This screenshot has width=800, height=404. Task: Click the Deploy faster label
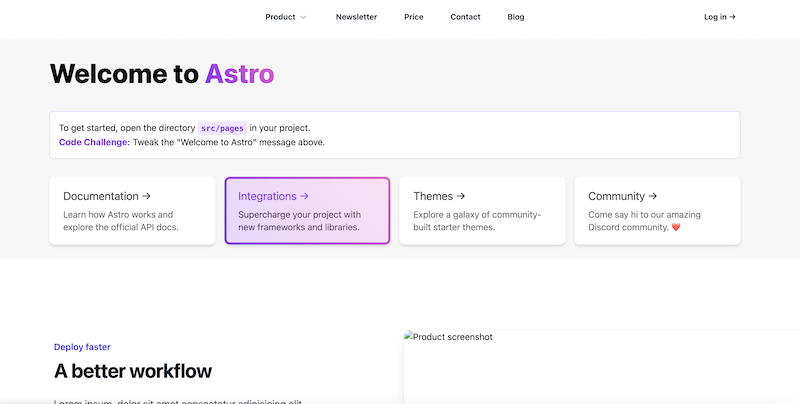[82, 347]
